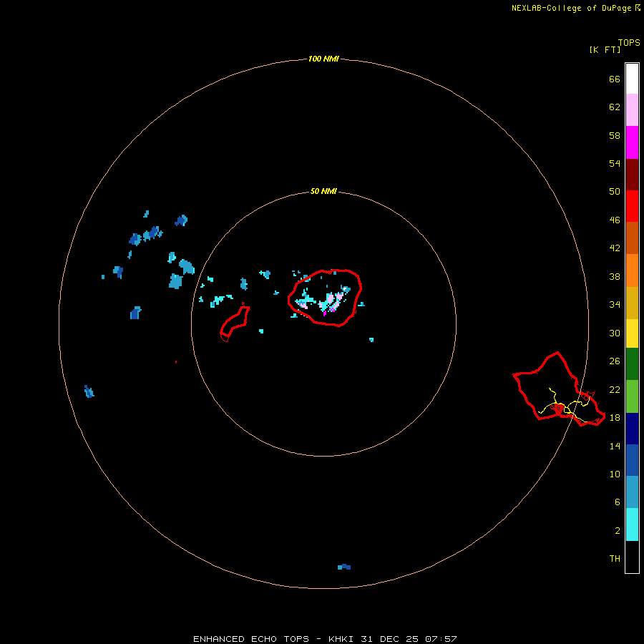Click the 100 NMI range ring label
This screenshot has width=644, height=644.
[x=323, y=59]
